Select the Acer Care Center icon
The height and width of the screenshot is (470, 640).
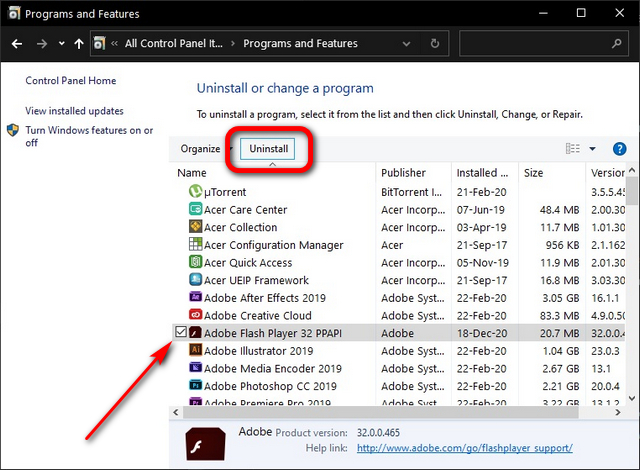click(196, 209)
